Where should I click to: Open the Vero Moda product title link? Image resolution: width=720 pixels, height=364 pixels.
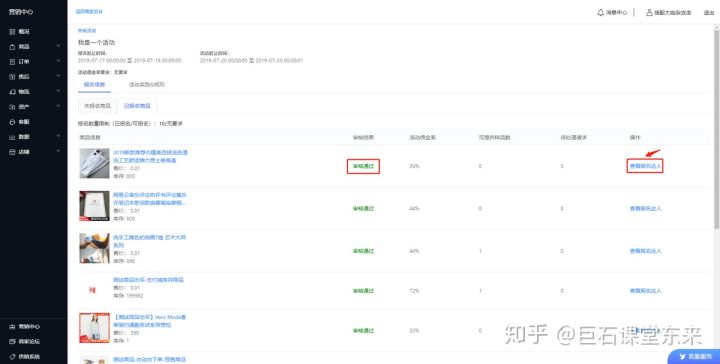pos(149,321)
